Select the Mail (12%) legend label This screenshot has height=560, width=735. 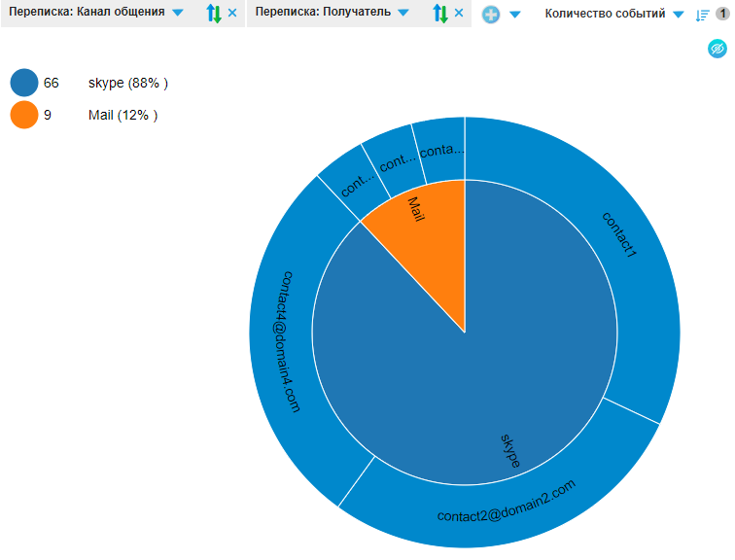pos(122,115)
